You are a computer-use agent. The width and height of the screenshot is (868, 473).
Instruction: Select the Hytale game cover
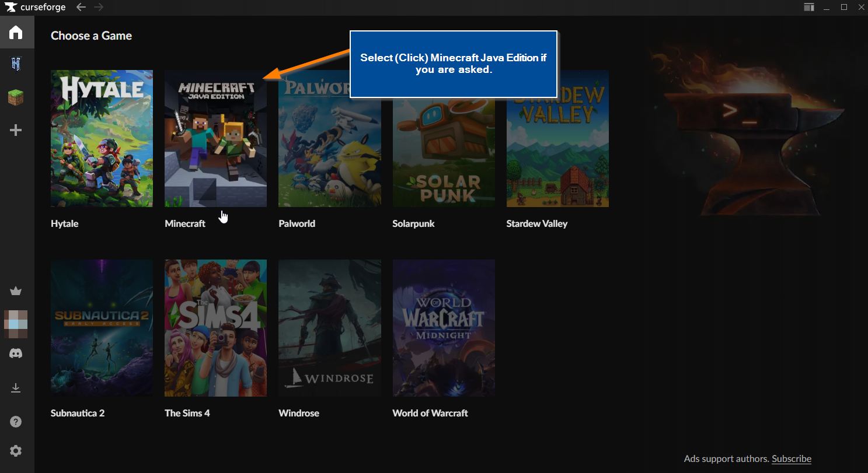coord(102,138)
